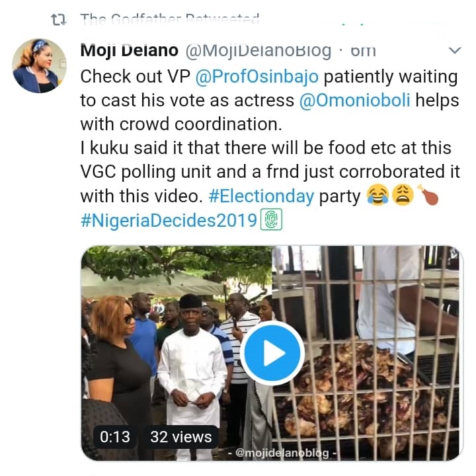This screenshot has width=476, height=476.
Task: Open the @ProfOsinbajo mention
Action: pos(257,77)
